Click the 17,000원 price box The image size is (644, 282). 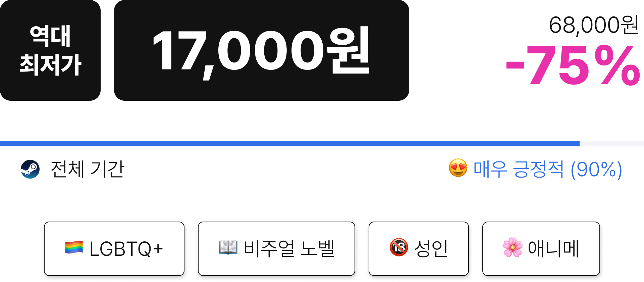pos(262,50)
